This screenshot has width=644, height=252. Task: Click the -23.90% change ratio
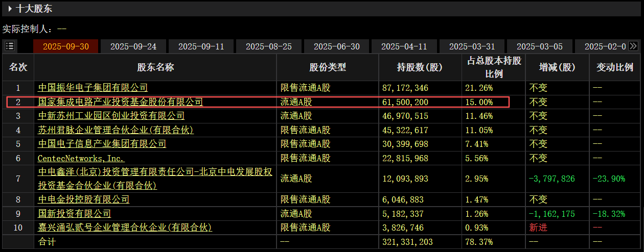pos(609,179)
